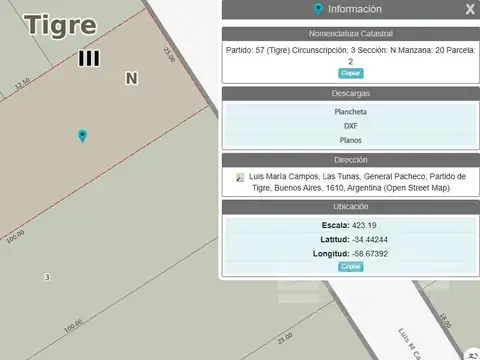Select the Latitud value -34.44244
Screen dimensions: 480x360
coord(370,240)
